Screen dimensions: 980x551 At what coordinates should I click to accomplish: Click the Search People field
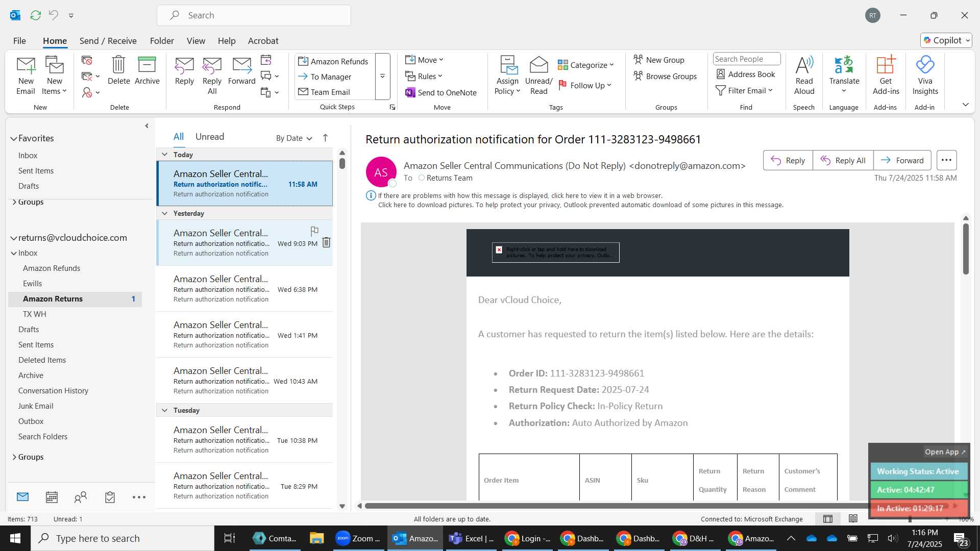click(x=746, y=59)
